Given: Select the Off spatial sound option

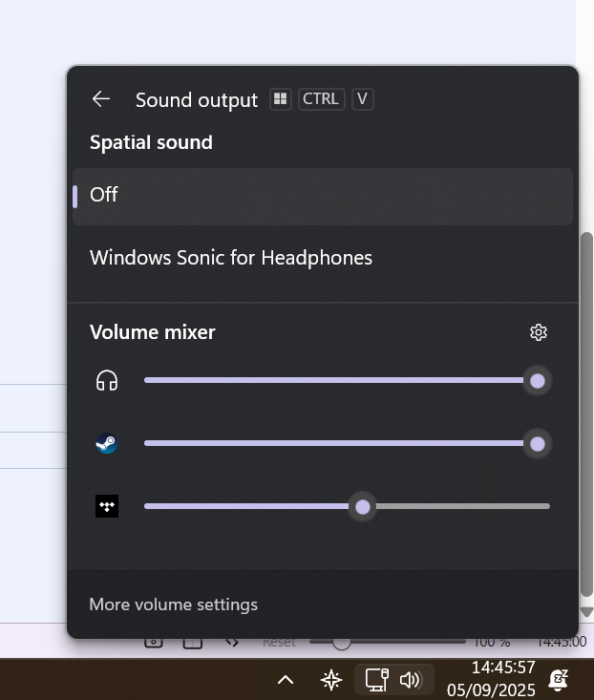Looking at the screenshot, I should pyautogui.click(x=322, y=197).
